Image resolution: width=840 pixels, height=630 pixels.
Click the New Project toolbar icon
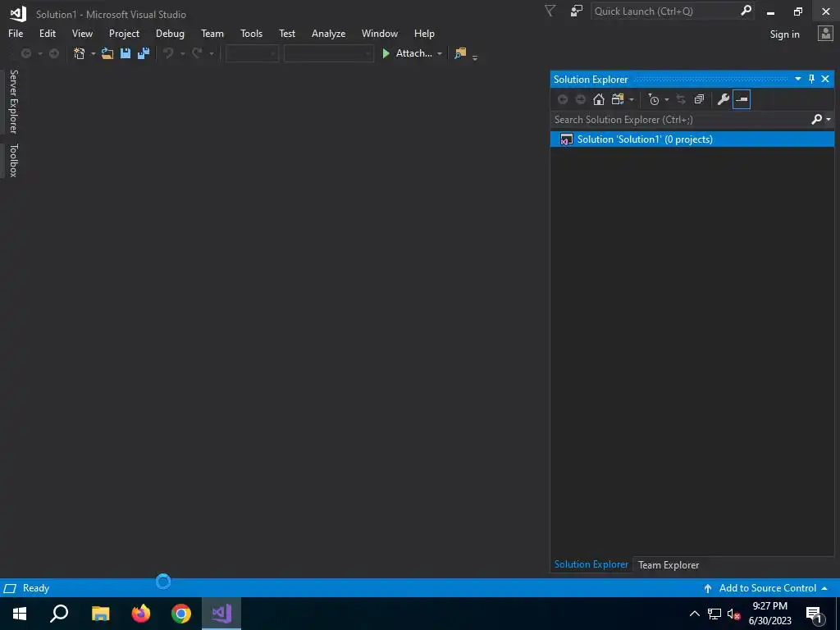80,53
